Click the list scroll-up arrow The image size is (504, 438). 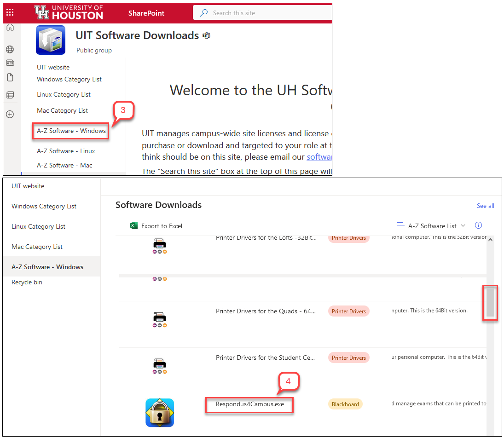click(490, 240)
